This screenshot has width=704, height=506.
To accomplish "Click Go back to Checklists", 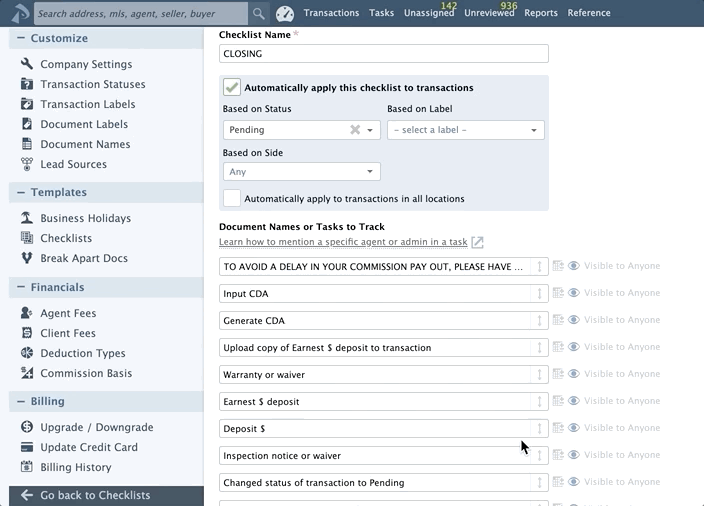I will 95,495.
